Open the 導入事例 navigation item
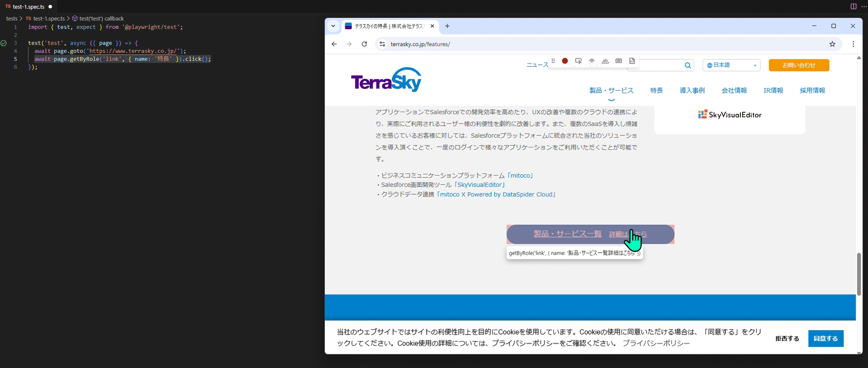Image resolution: width=868 pixels, height=368 pixels. click(692, 90)
